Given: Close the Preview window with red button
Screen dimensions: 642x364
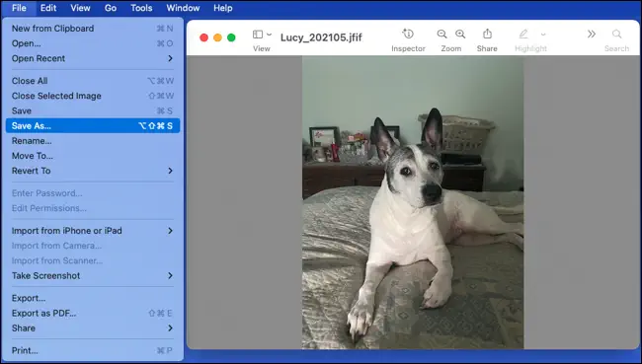Looking at the screenshot, I should (x=203, y=37).
